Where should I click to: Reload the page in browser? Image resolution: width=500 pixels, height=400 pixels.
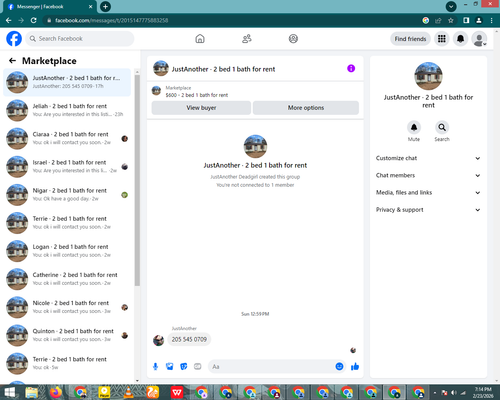33,20
